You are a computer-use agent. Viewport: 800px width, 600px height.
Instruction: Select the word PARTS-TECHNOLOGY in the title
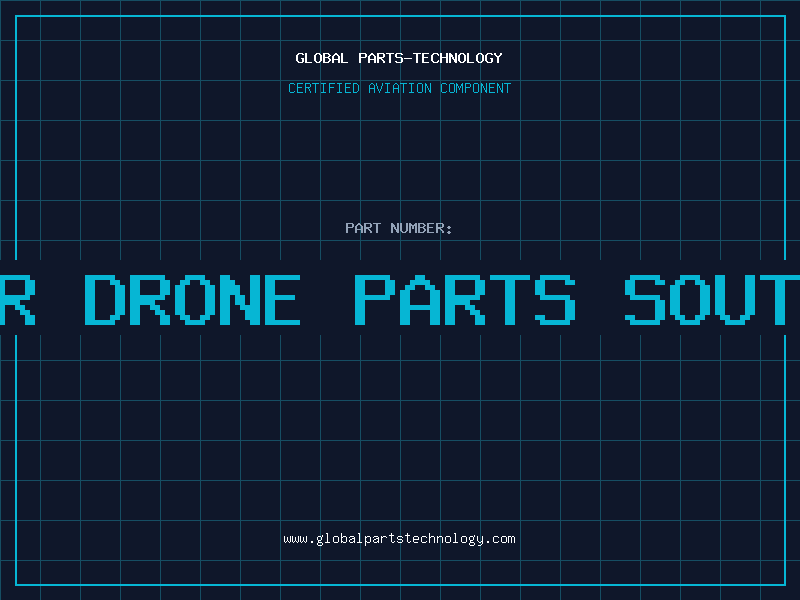(431, 58)
